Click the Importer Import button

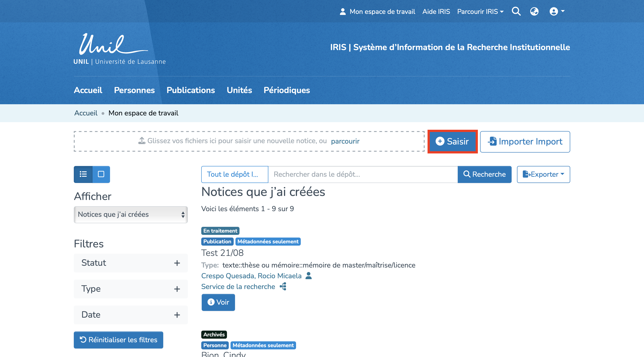coord(525,142)
